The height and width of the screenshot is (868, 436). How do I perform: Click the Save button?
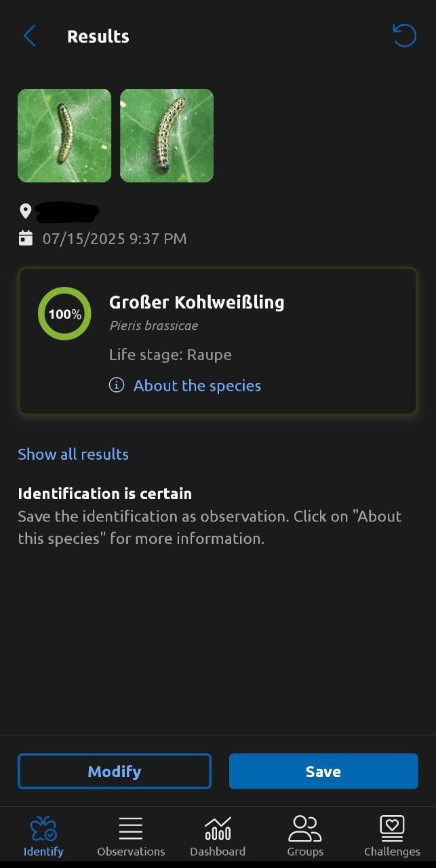coord(323,771)
